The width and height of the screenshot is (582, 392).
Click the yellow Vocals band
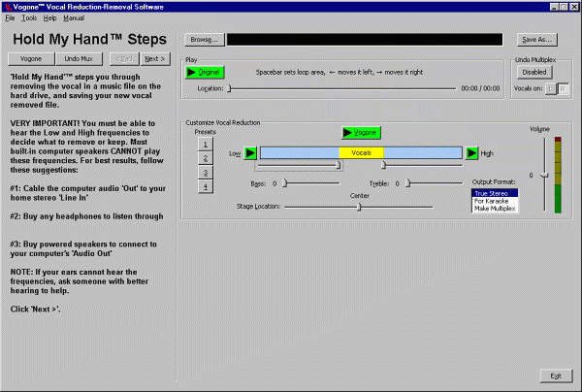[x=361, y=153]
